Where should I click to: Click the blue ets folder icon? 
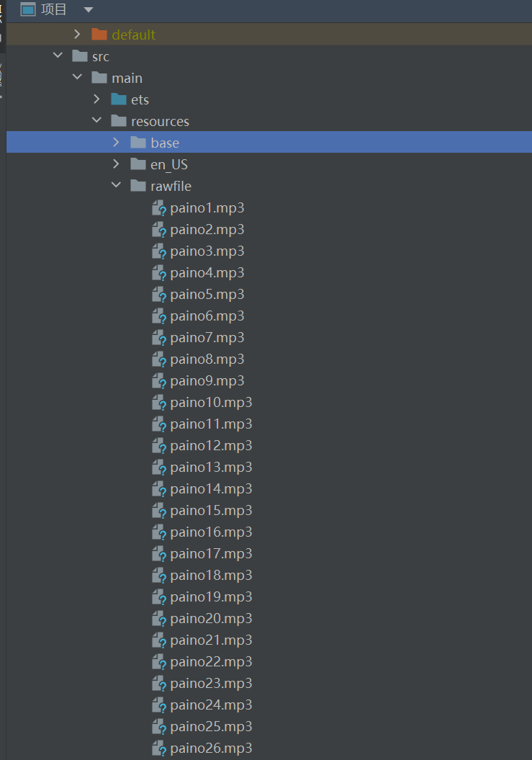[119, 99]
